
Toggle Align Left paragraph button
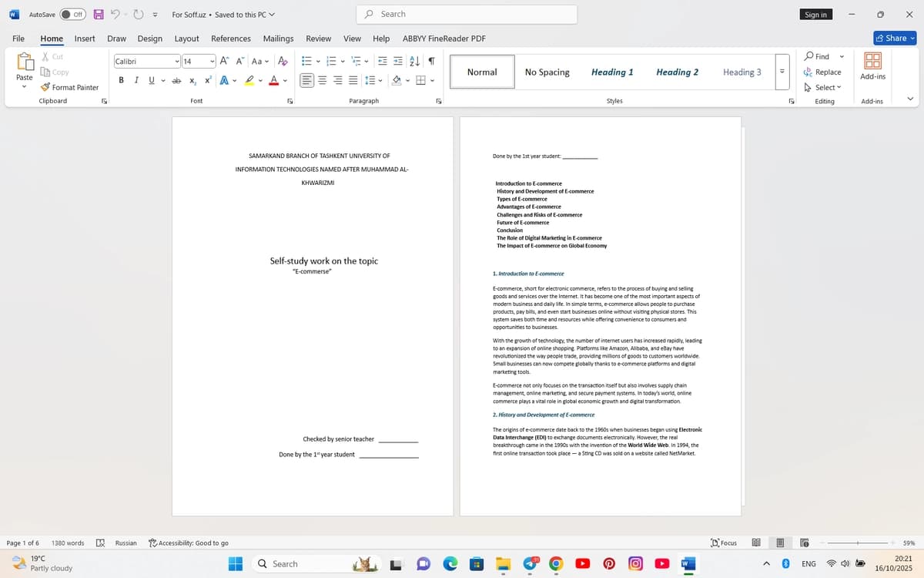tap(307, 80)
